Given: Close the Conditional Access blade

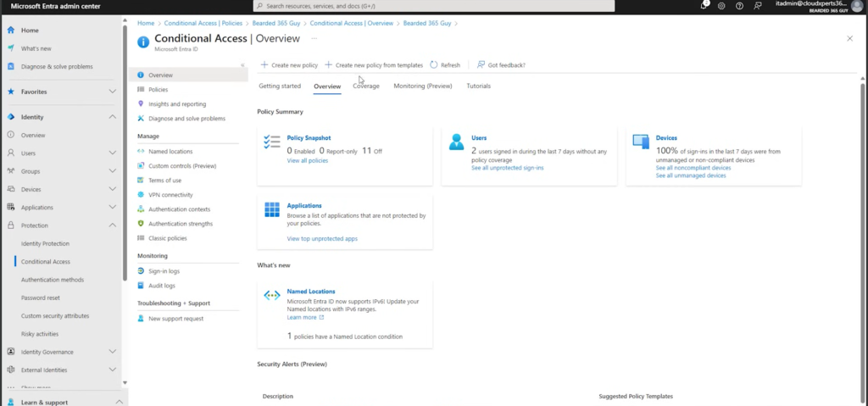Looking at the screenshot, I should (849, 38).
